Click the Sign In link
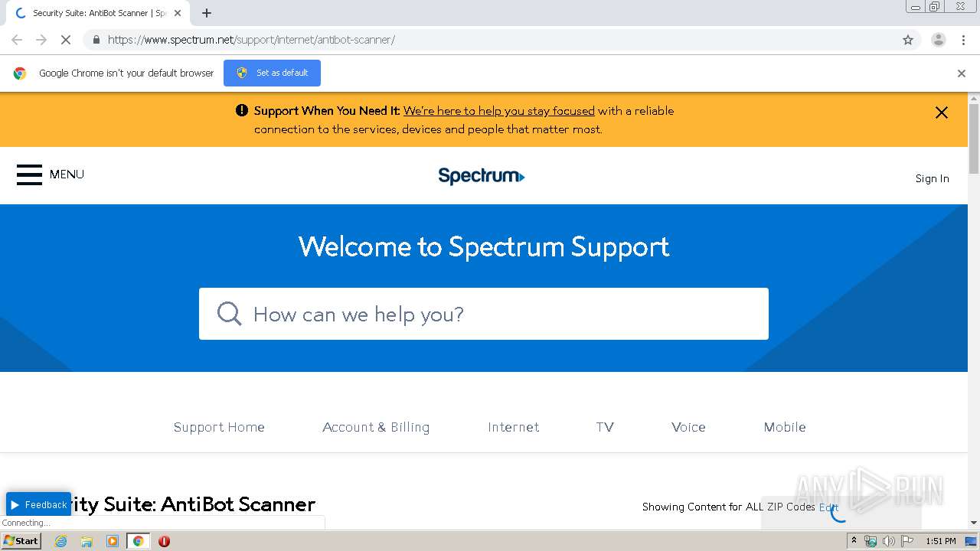Screen dimensions: 980x551 [x=932, y=178]
